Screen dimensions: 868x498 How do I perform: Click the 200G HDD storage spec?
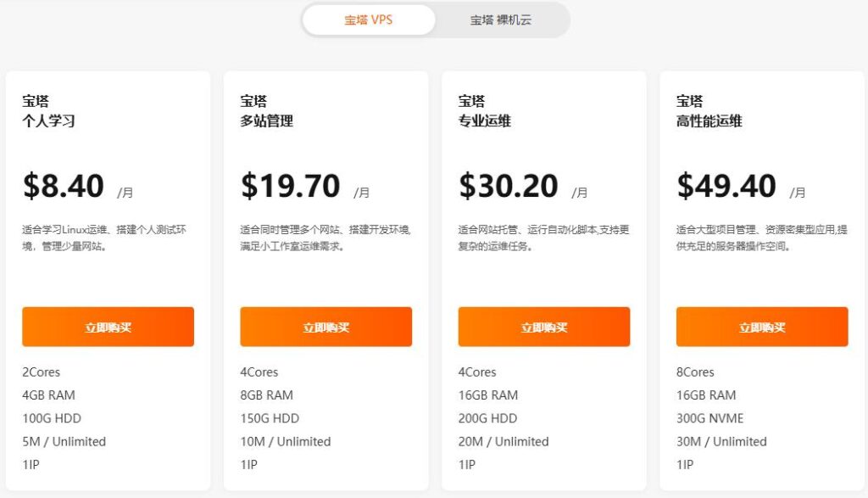point(487,418)
